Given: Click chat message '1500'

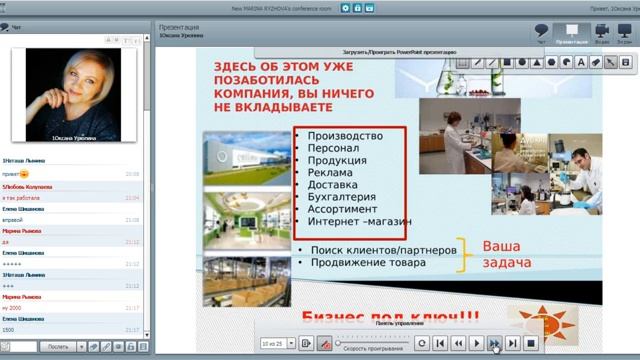Looking at the screenshot, I should (8, 330).
